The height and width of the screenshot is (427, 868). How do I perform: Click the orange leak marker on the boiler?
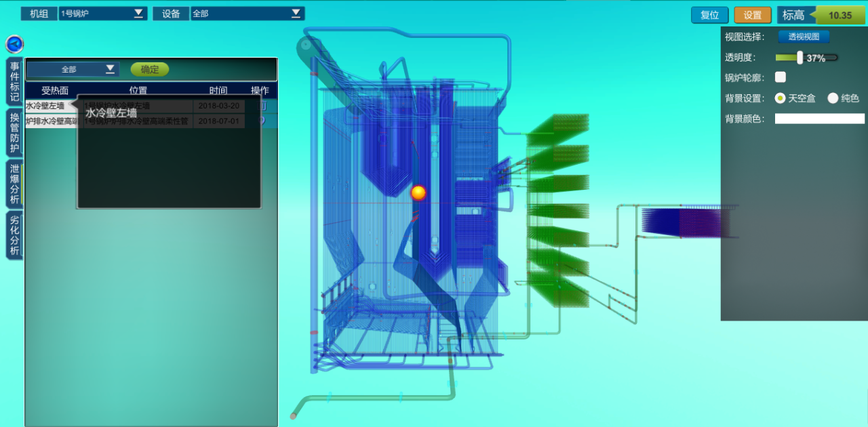pyautogui.click(x=418, y=192)
